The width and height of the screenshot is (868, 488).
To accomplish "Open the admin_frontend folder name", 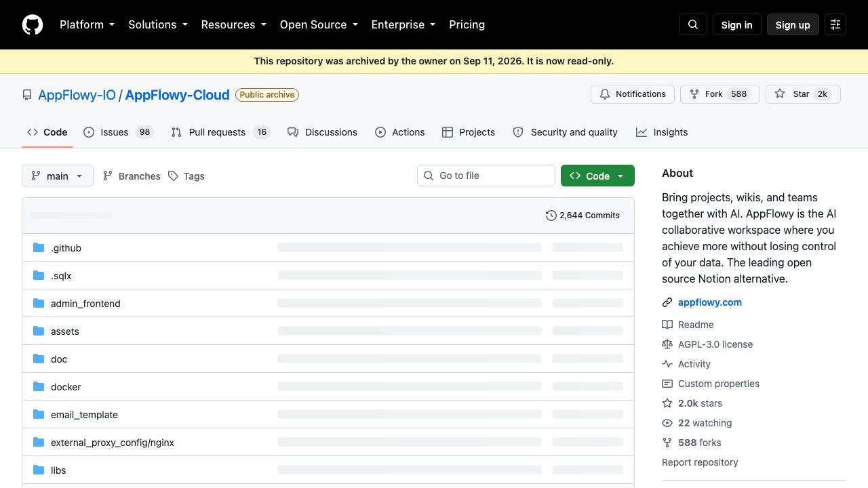I will 85,304.
